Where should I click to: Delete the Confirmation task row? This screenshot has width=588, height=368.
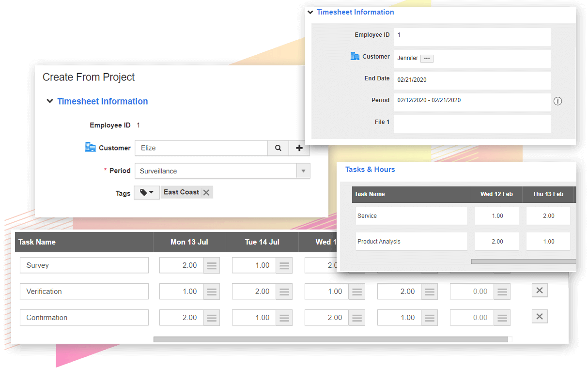pos(540,317)
